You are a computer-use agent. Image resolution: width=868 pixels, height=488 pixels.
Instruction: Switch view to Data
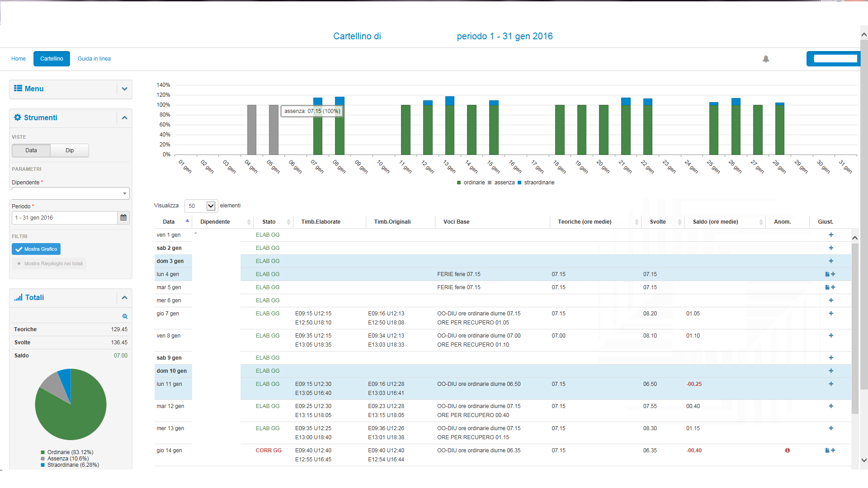pyautogui.click(x=31, y=150)
